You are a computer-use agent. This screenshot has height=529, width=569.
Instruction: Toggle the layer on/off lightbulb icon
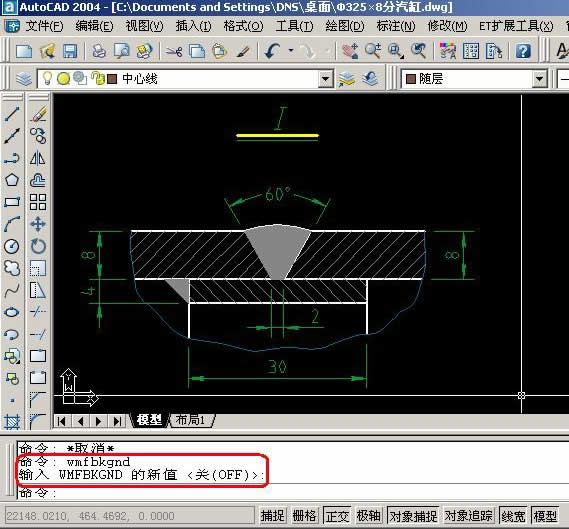[47, 78]
